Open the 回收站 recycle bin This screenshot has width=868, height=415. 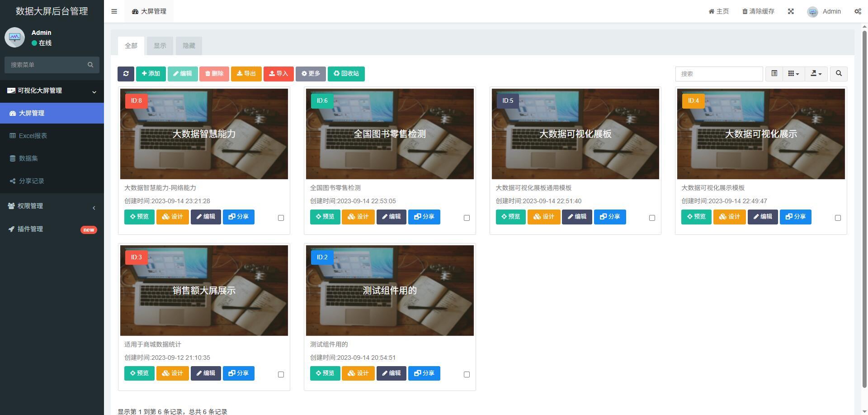click(x=346, y=74)
